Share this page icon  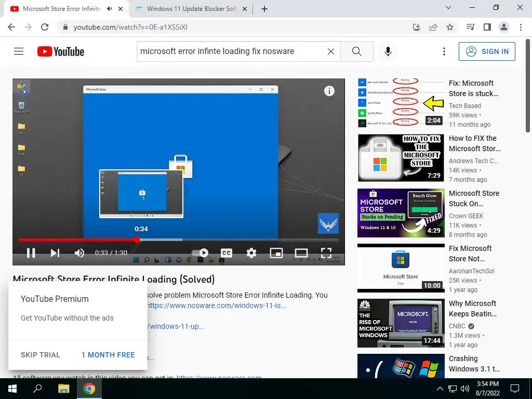tap(433, 27)
